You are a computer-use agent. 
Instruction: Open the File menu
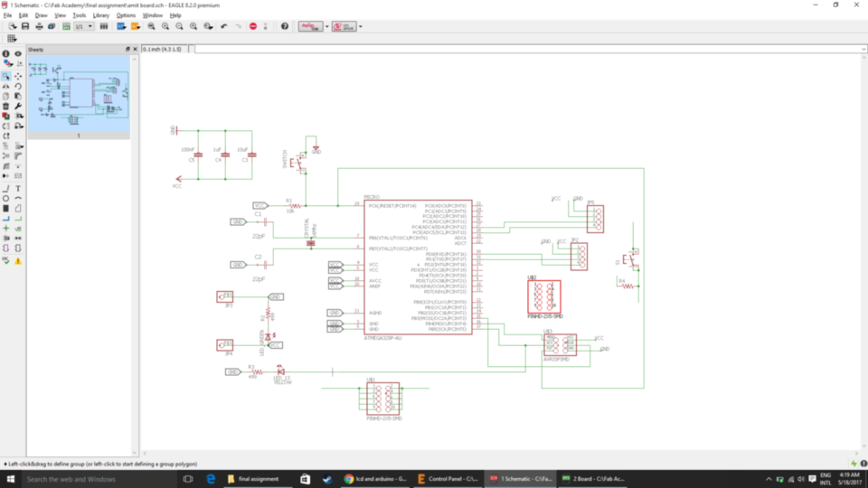7,15
